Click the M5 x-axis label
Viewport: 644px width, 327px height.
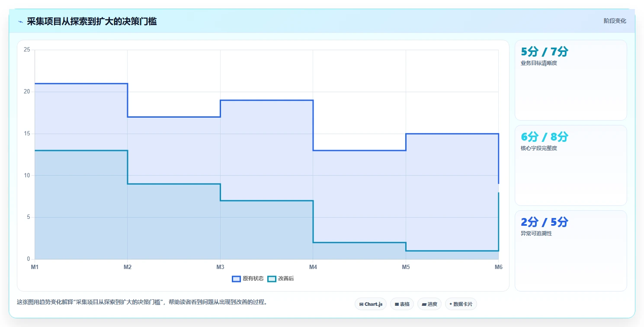[x=406, y=267]
